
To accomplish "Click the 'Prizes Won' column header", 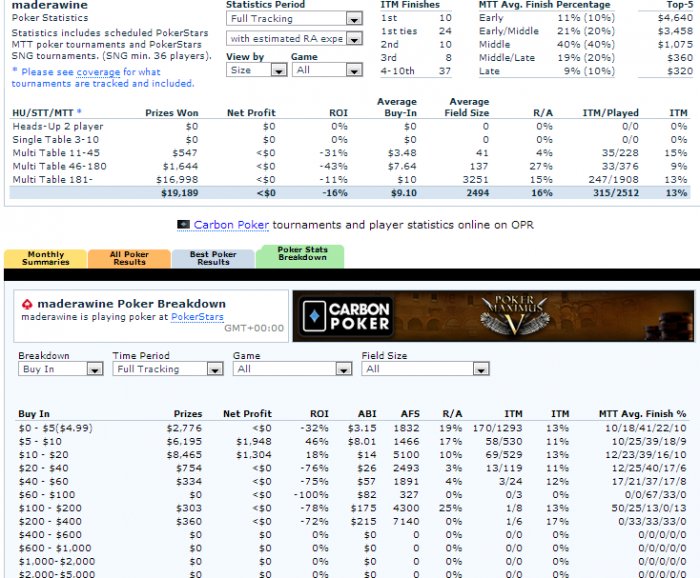I will (172, 113).
